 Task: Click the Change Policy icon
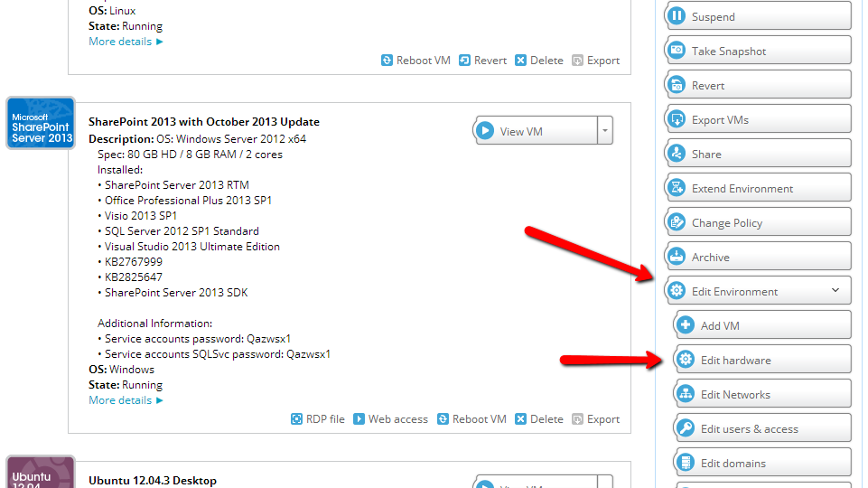[x=677, y=222]
